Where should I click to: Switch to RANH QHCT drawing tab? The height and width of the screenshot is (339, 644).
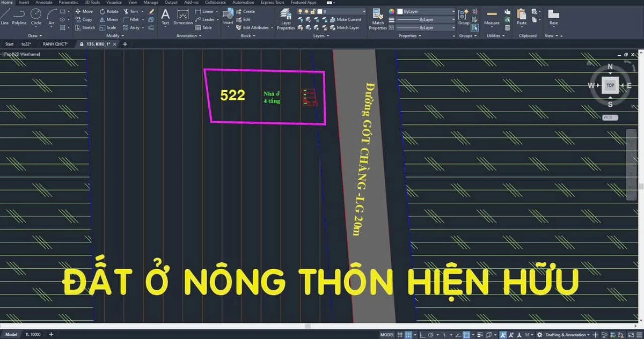click(55, 44)
